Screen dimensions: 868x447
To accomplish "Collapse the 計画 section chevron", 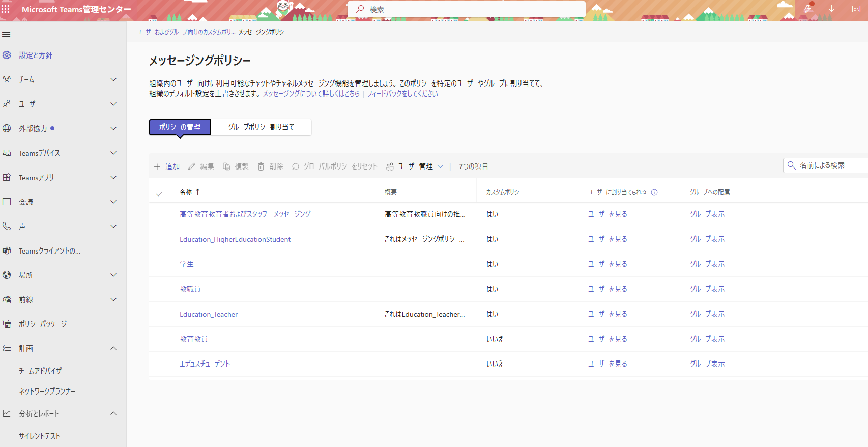I will tap(113, 348).
